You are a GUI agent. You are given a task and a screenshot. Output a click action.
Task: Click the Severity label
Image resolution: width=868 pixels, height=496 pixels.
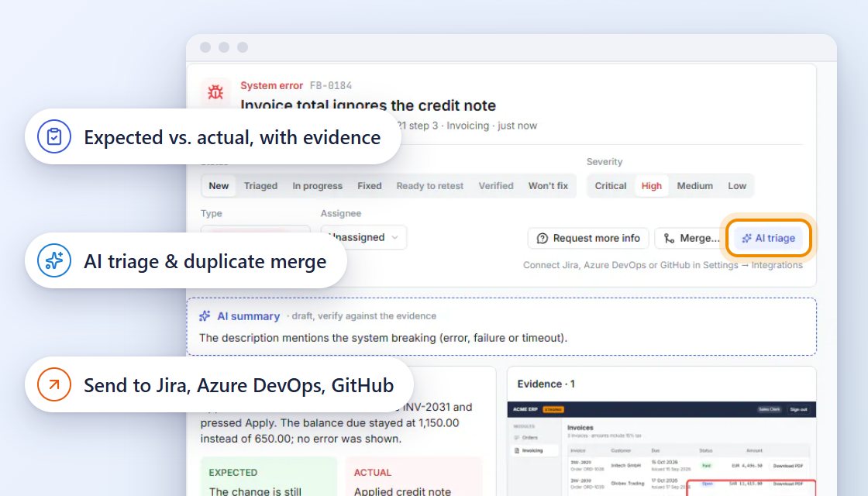click(604, 162)
